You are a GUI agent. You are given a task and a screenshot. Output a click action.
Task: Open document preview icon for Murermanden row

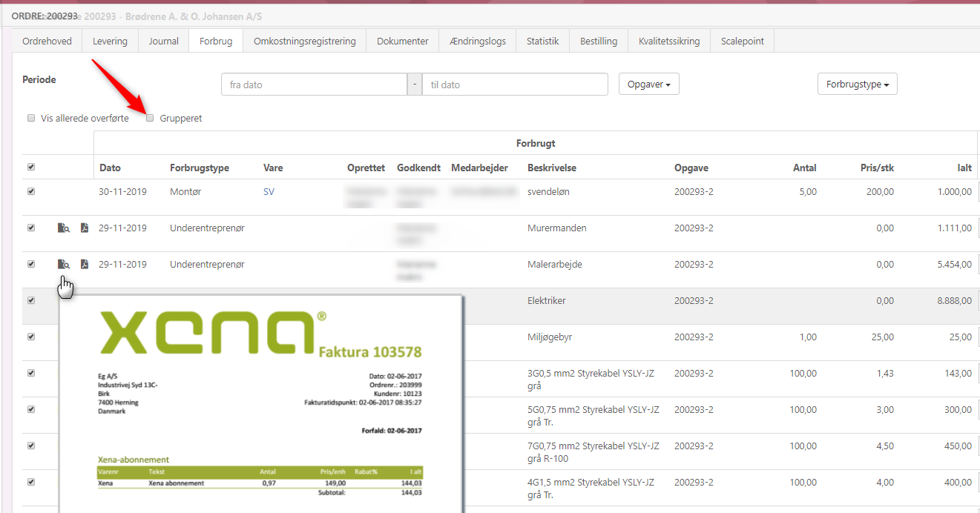click(x=64, y=228)
